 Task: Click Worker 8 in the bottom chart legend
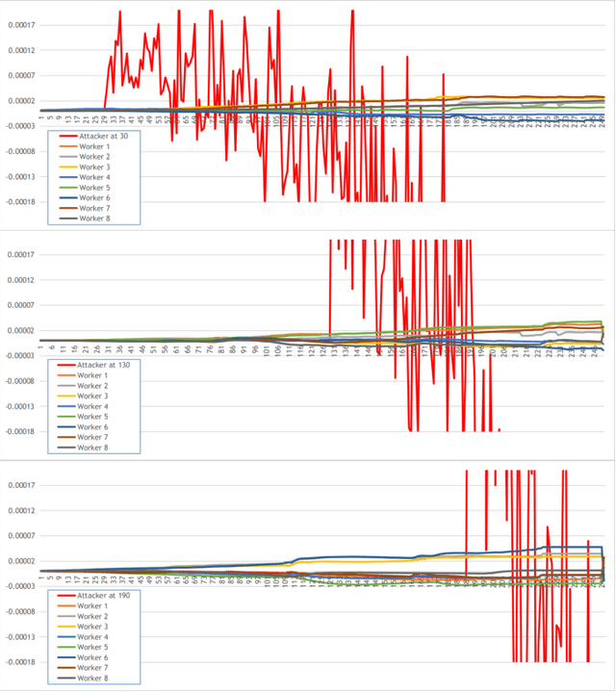point(94,678)
